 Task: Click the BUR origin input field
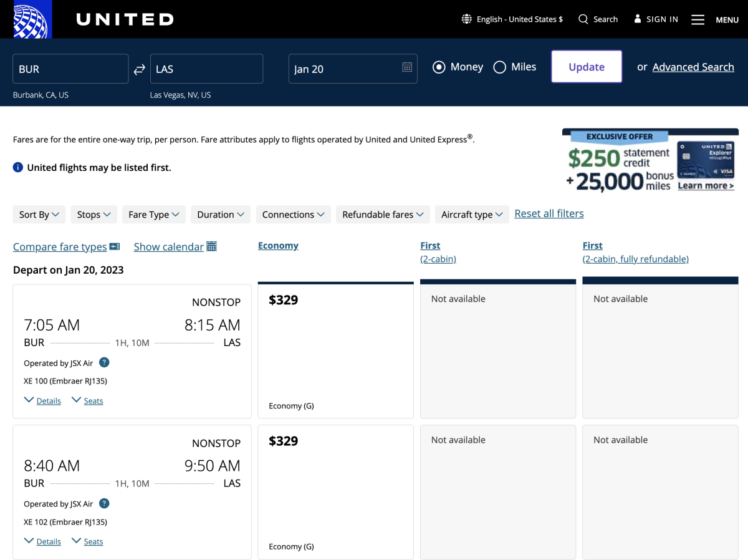pyautogui.click(x=70, y=69)
